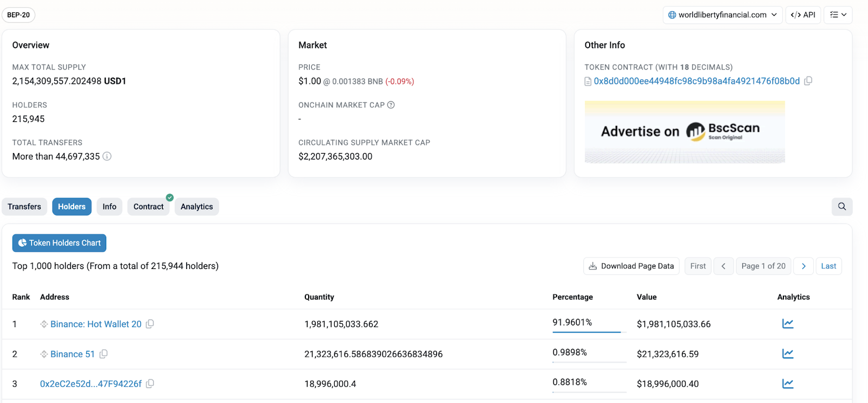Go to previous page of holders
Image resolution: width=868 pixels, height=403 pixels.
point(724,266)
